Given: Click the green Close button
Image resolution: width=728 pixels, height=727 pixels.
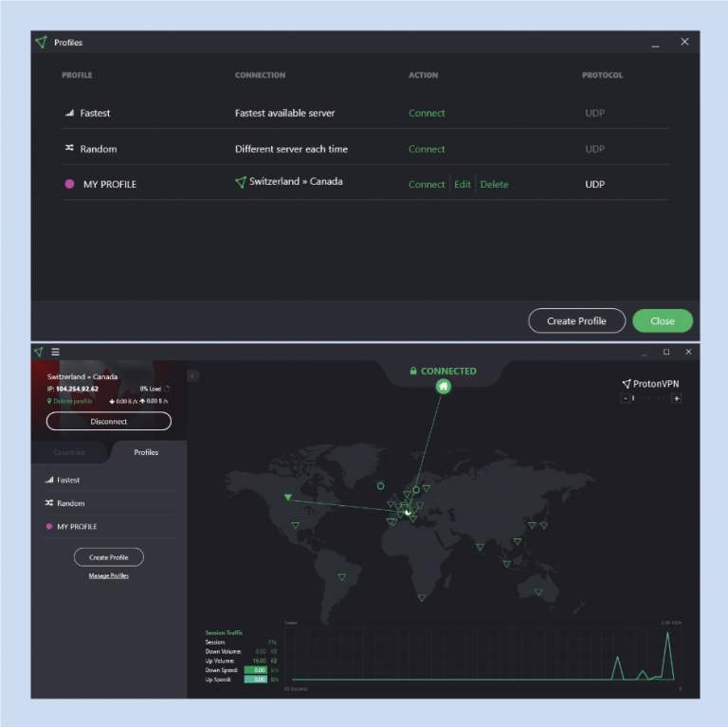Looking at the screenshot, I should click(663, 320).
